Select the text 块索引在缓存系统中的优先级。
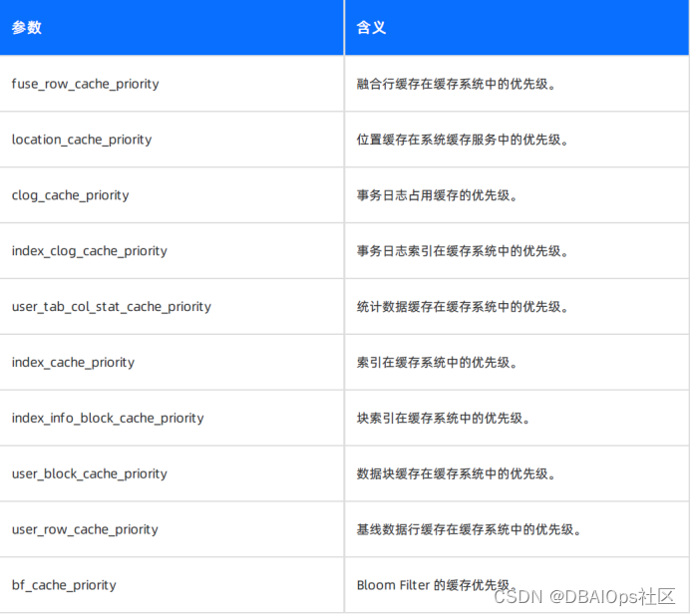 pyautogui.click(x=444, y=419)
